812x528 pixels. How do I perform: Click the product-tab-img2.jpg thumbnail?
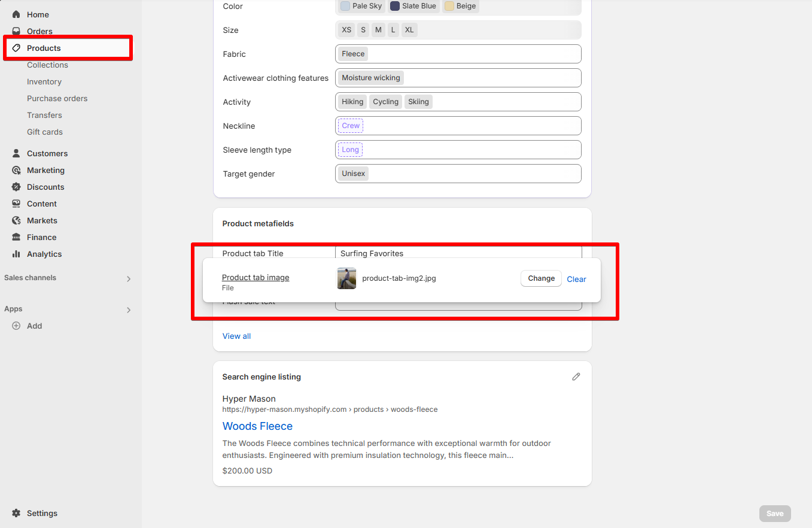click(x=346, y=278)
